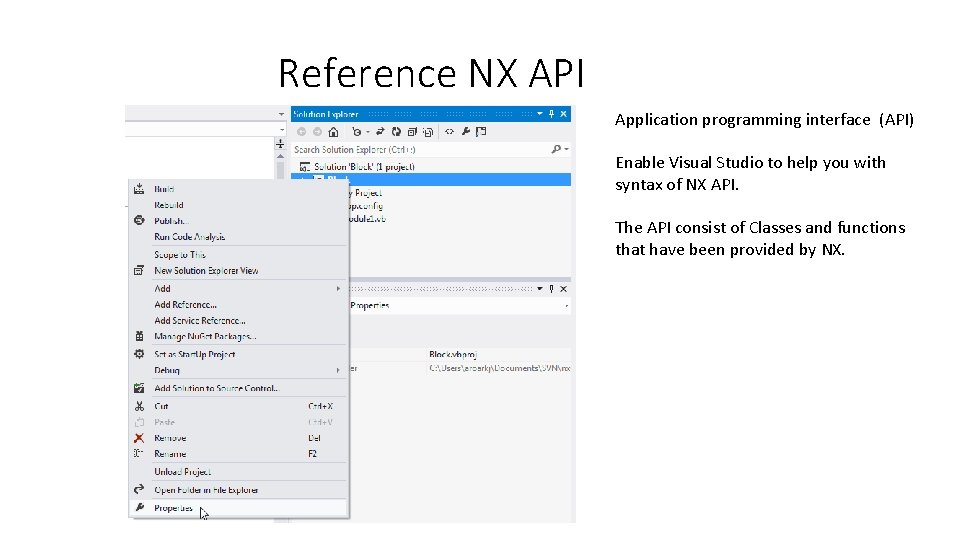
Task: Select the My Project tree item
Action: (x=368, y=193)
